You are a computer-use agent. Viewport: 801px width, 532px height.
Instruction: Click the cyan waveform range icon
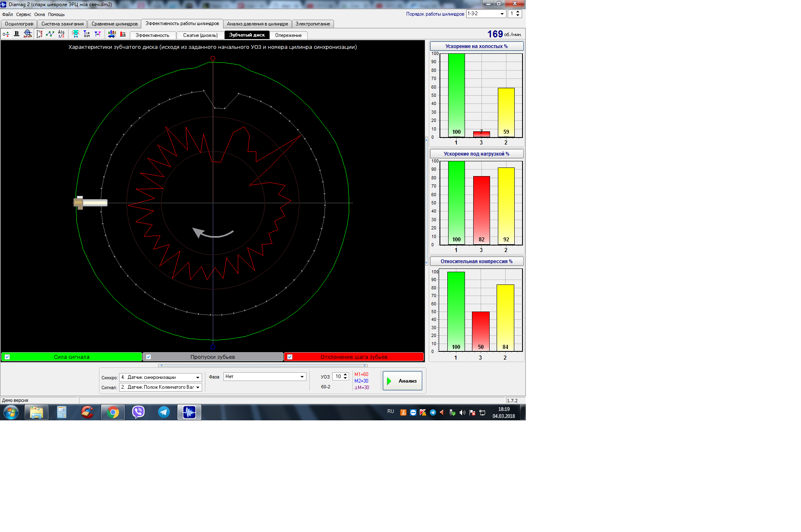click(76, 34)
